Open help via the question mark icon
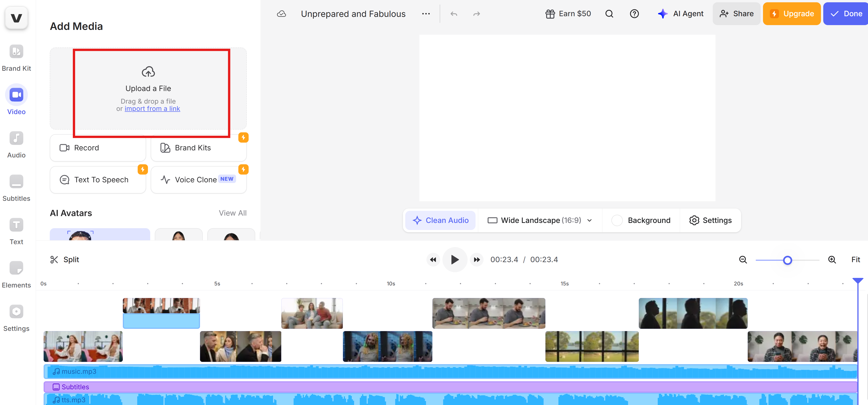This screenshot has height=405, width=868. [x=634, y=13]
